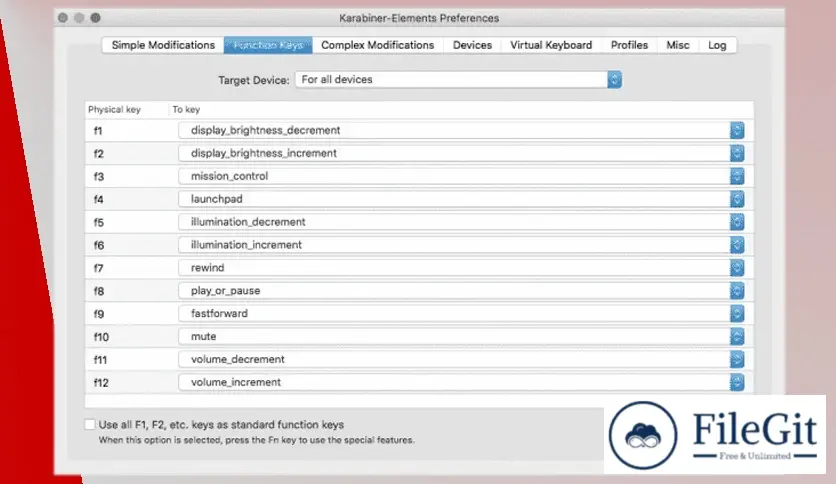This screenshot has height=484, width=836.
Task: Open f11 volume_decrement dropdown
Action: click(461, 359)
